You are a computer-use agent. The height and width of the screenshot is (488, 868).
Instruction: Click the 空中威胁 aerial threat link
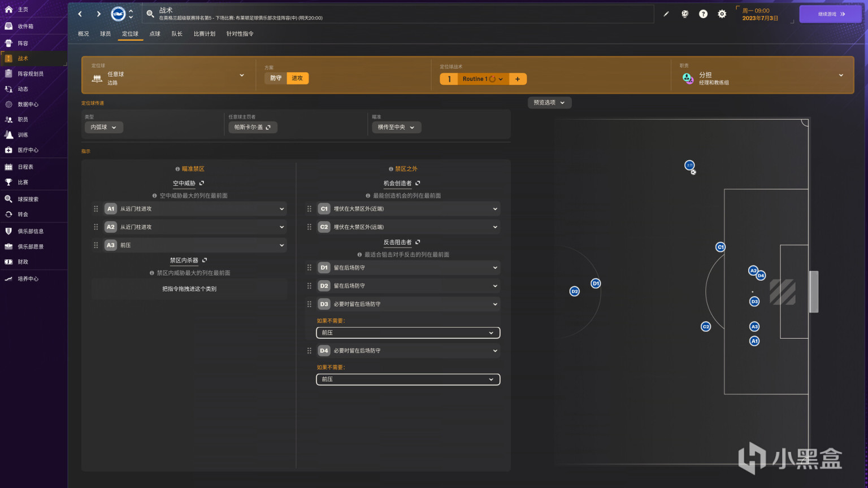coord(188,183)
